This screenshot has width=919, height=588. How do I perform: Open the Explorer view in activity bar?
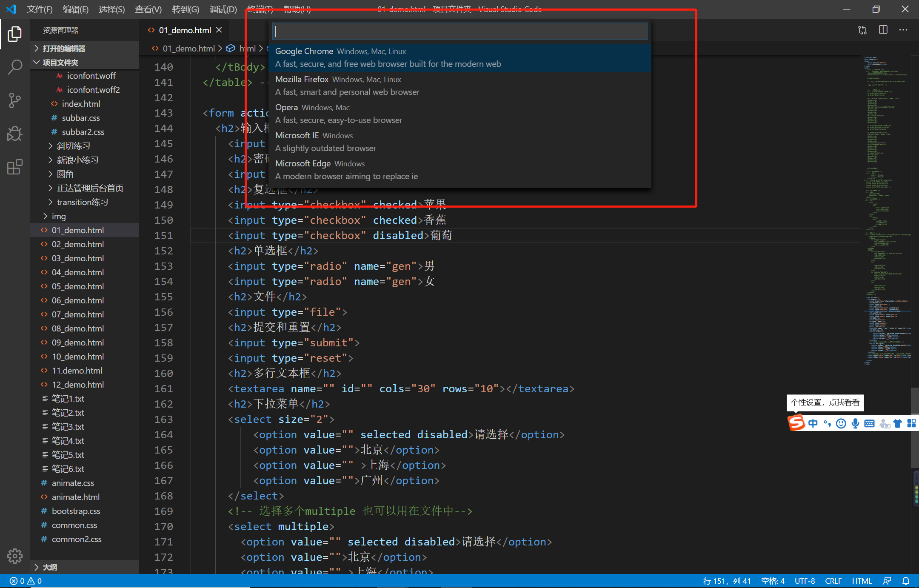coord(14,34)
